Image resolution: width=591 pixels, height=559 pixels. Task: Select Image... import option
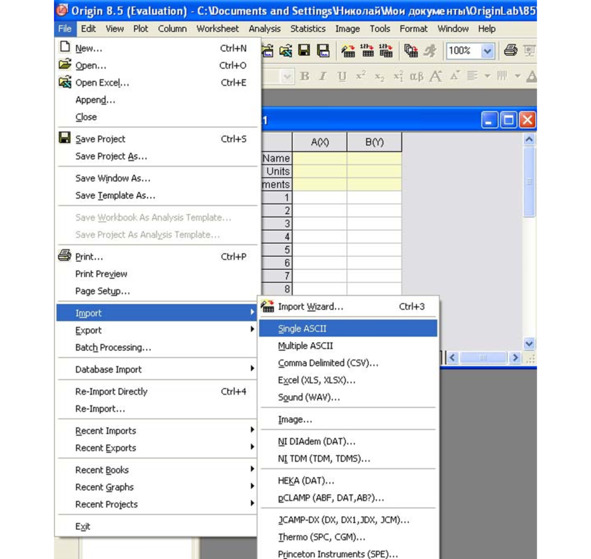[x=348, y=419]
